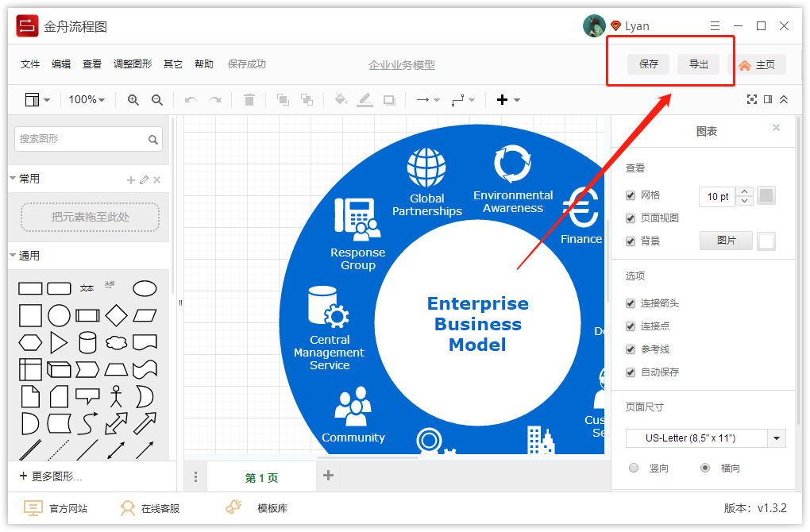Toggle the 自动保存 checkbox

point(631,372)
